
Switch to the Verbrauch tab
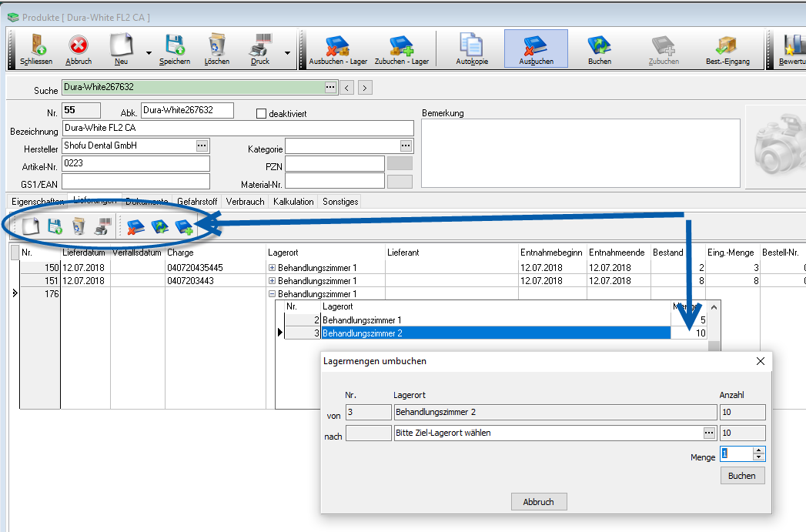coord(246,202)
